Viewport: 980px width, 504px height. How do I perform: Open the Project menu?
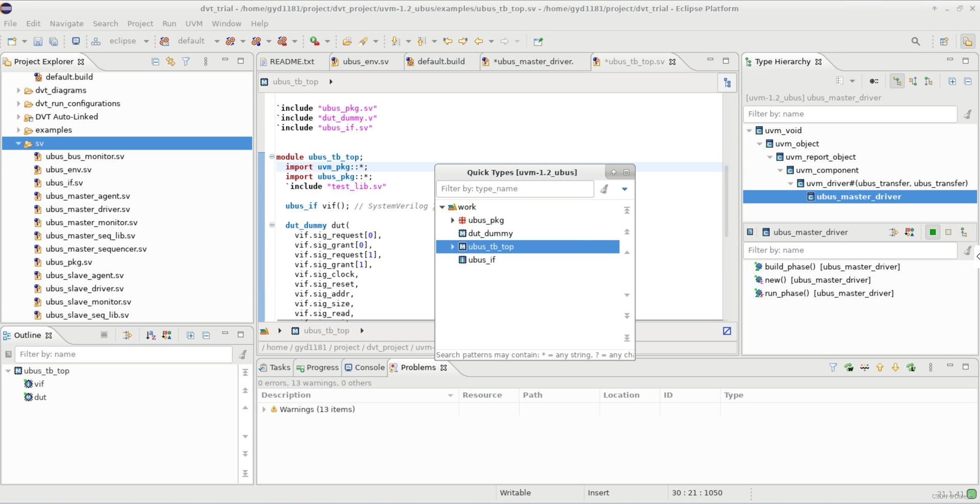140,23
